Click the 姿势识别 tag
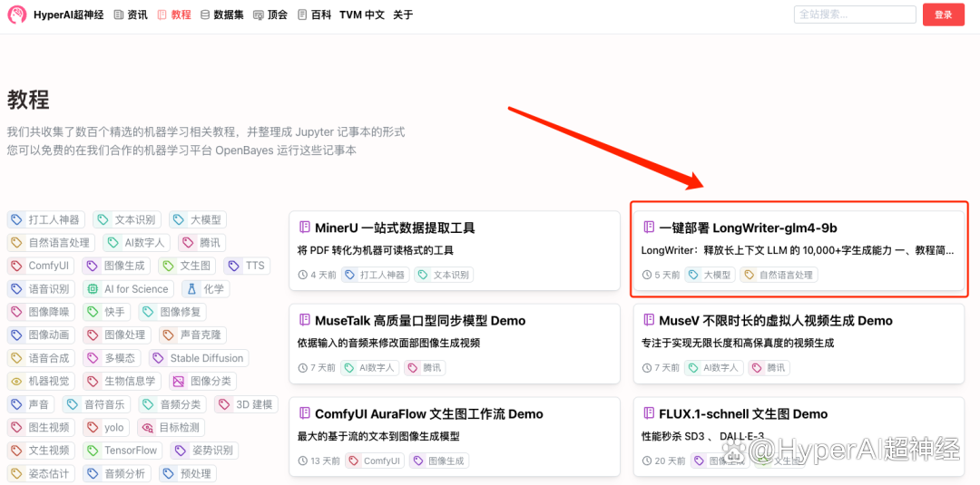The height and width of the screenshot is (485, 980). 204,451
